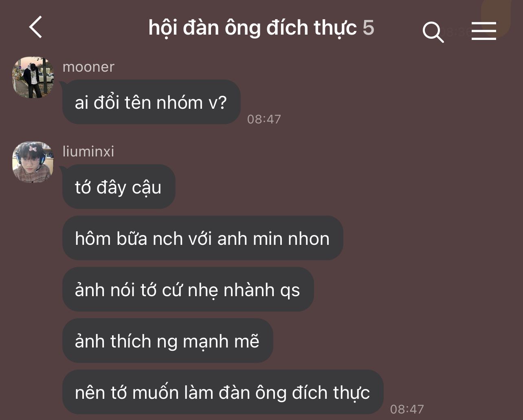Image resolution: width=523 pixels, height=420 pixels.
Task: Tap the word thực in the title
Action: [335, 28]
